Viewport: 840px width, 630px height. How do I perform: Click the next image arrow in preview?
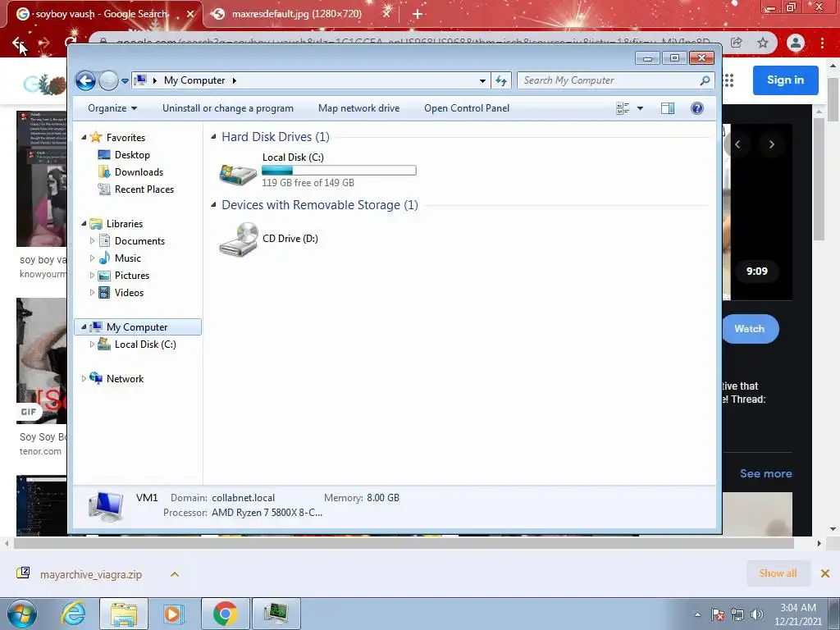pyautogui.click(x=771, y=144)
